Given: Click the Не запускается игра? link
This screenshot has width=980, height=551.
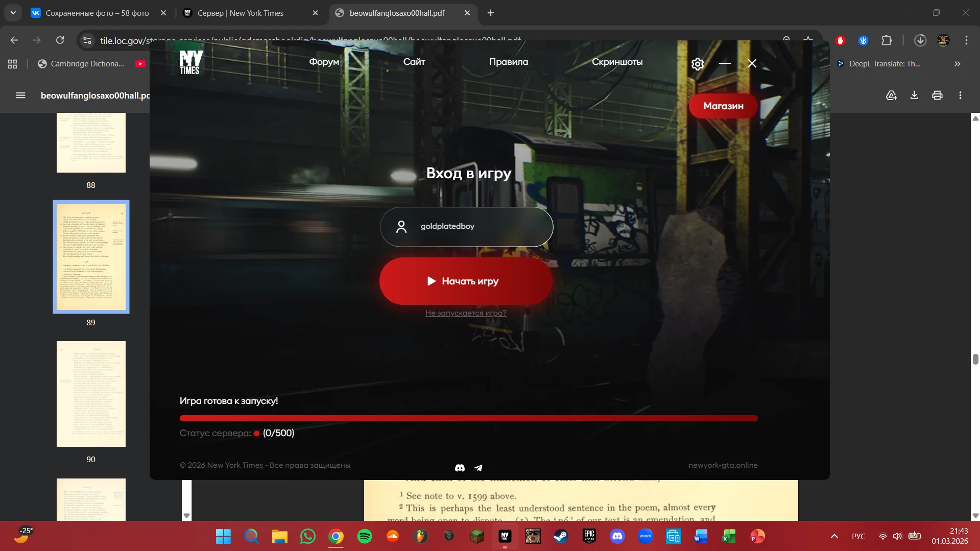Looking at the screenshot, I should tap(466, 313).
